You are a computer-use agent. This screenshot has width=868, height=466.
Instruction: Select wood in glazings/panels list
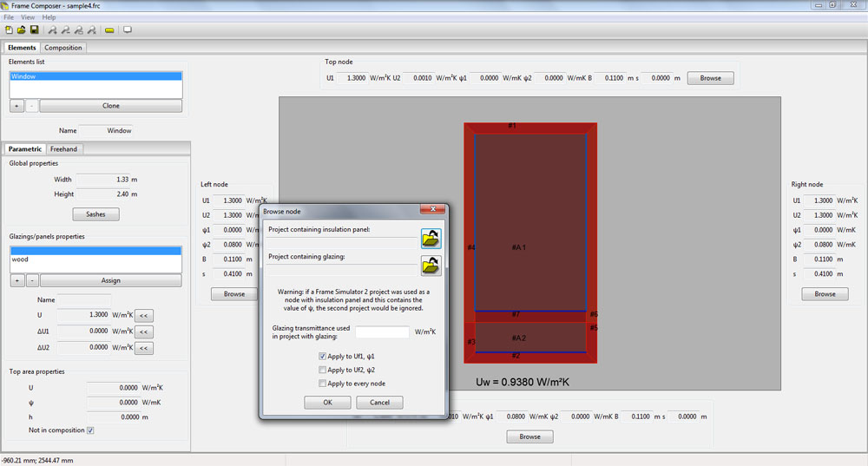tap(95, 259)
